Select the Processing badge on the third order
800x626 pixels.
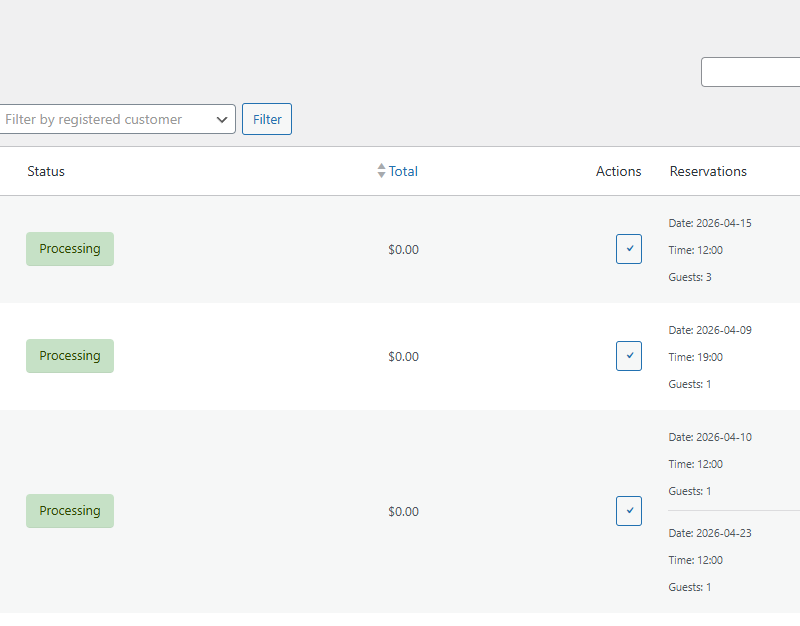pyautogui.click(x=69, y=511)
